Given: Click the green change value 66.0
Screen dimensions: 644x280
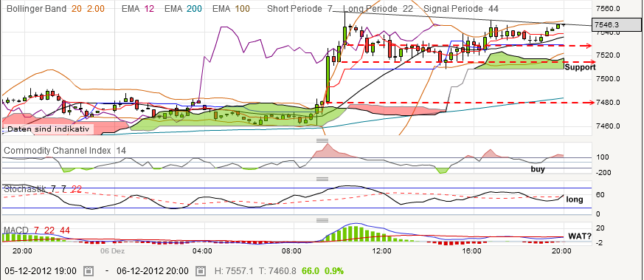Looking at the screenshot, I should tap(311, 271).
